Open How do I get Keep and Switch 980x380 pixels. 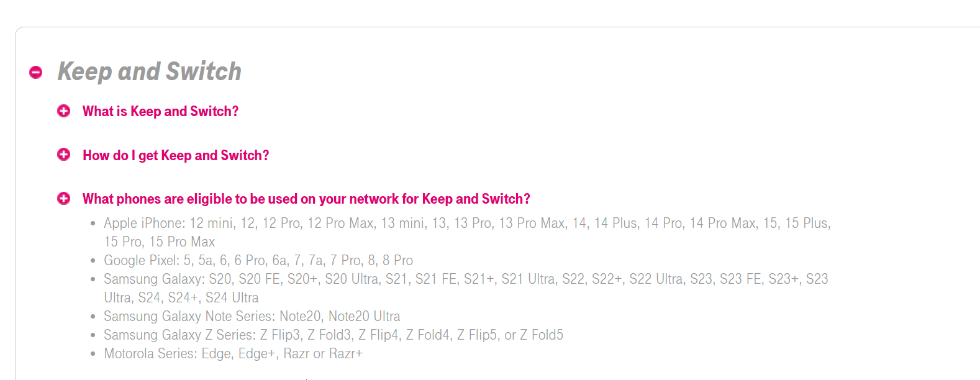(x=176, y=155)
